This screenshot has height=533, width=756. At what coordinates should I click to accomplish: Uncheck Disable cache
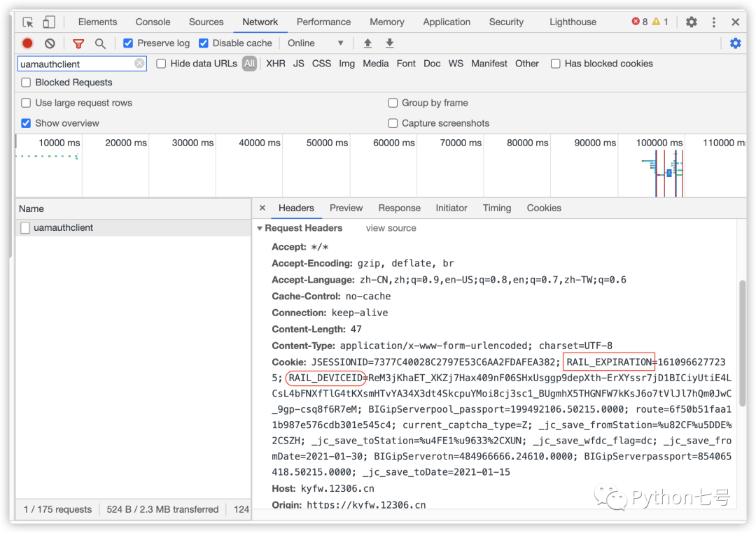(x=204, y=43)
